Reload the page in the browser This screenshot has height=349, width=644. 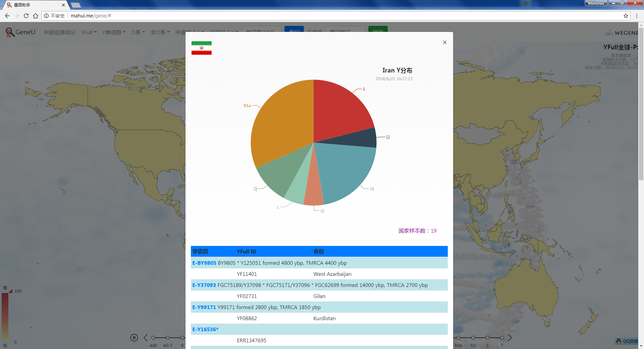26,16
